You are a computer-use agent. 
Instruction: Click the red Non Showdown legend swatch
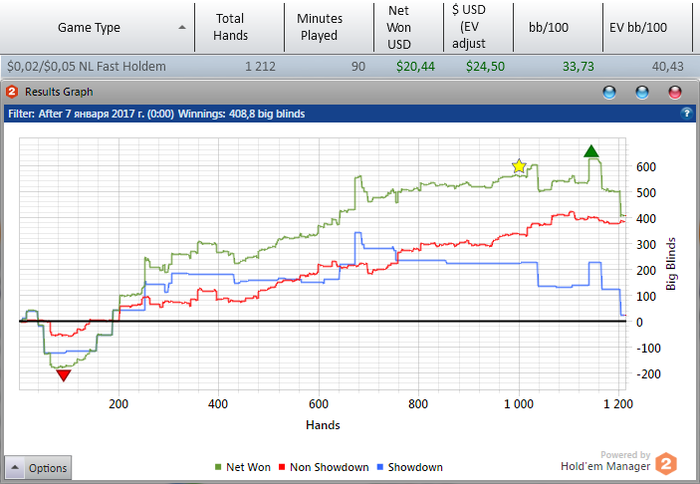[x=282, y=467]
